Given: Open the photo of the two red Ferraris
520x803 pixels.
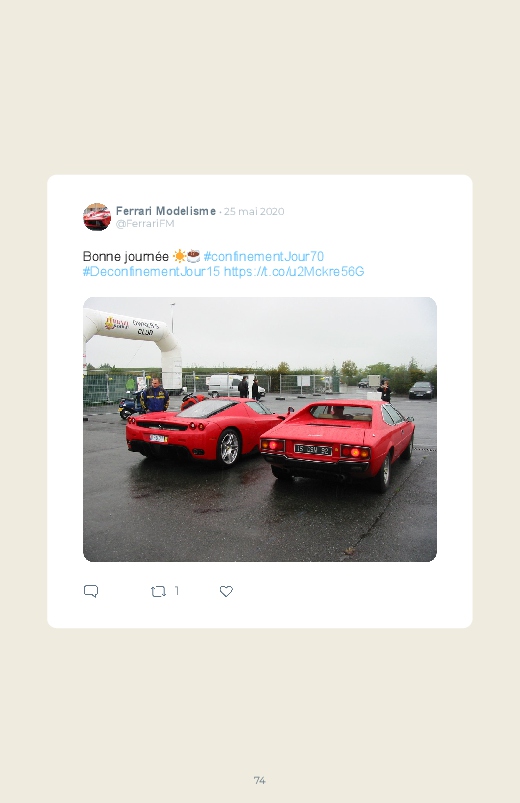Looking at the screenshot, I should pos(260,429).
